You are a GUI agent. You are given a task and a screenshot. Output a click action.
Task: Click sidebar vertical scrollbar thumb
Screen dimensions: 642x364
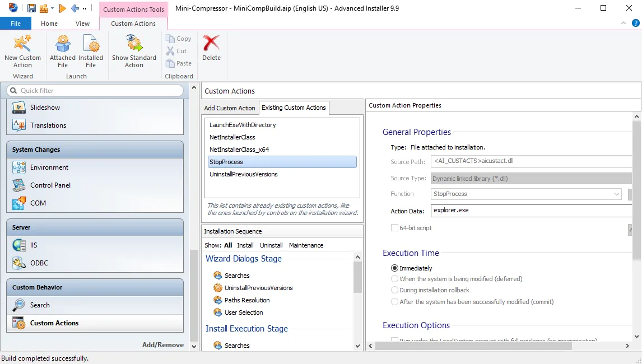tap(194, 295)
